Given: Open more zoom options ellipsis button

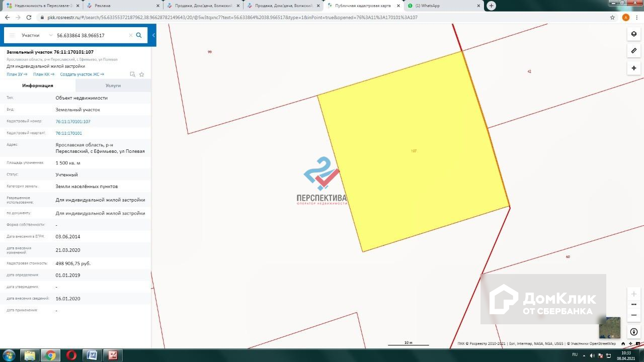Looking at the screenshot, I should [x=634, y=304].
